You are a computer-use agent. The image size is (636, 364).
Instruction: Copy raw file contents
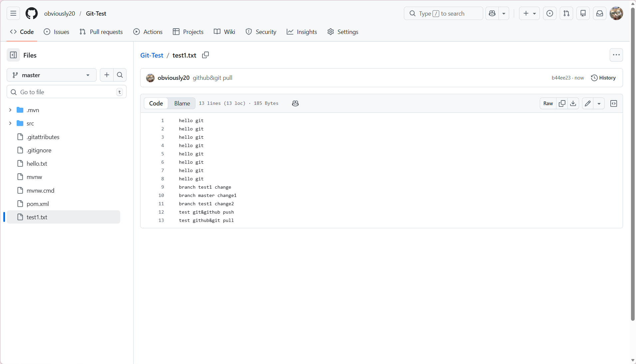[x=562, y=103]
